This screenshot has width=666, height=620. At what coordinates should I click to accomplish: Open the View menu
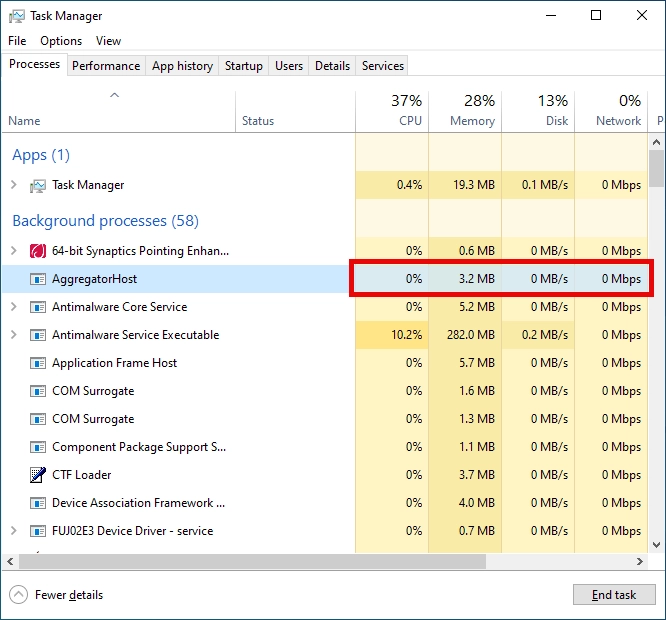108,41
